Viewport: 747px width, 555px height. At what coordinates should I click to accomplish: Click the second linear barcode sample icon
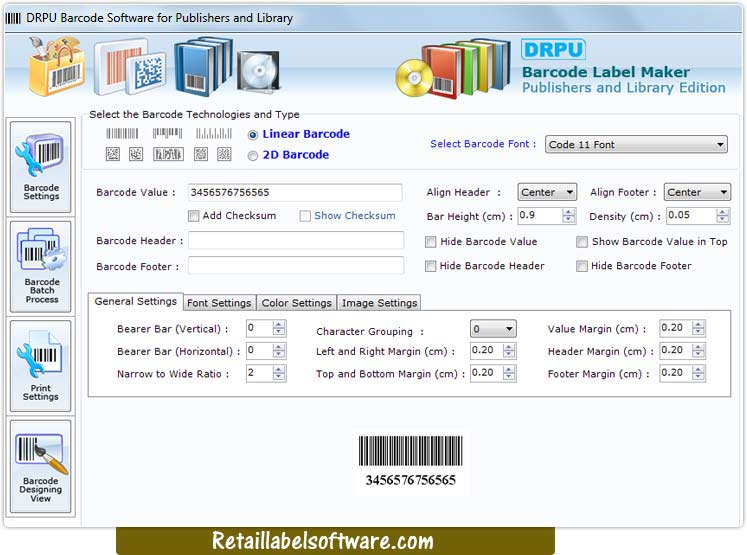[167, 133]
